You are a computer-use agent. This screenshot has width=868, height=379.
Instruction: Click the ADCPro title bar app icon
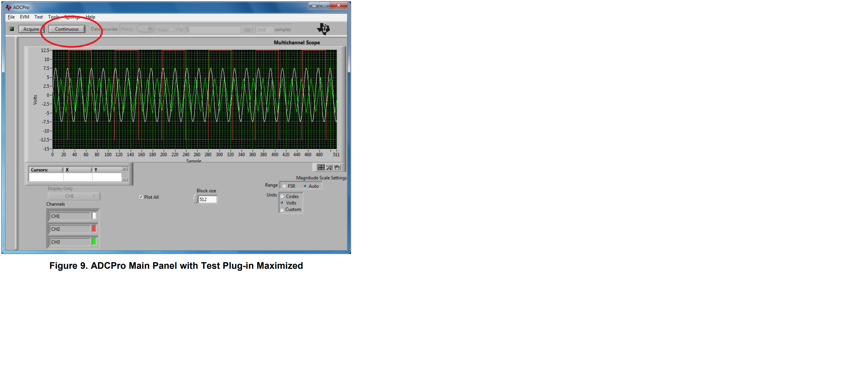[8, 7]
